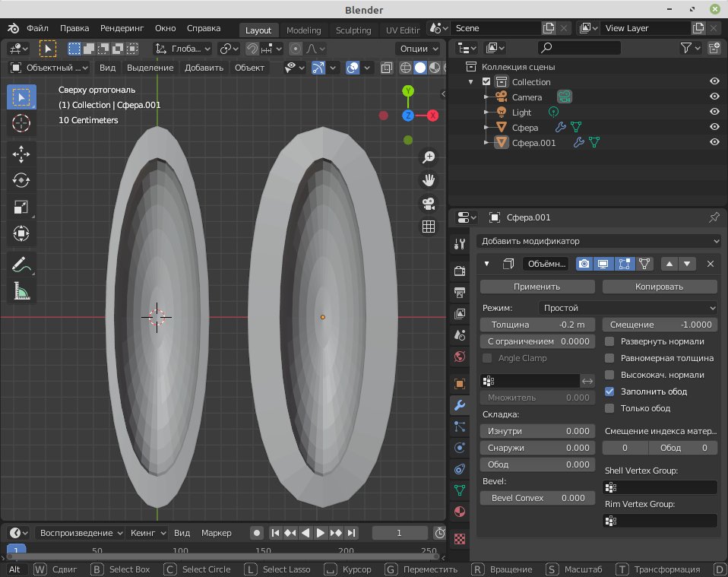728x577 pixels.
Task: Click the current frame number field
Action: point(400,533)
